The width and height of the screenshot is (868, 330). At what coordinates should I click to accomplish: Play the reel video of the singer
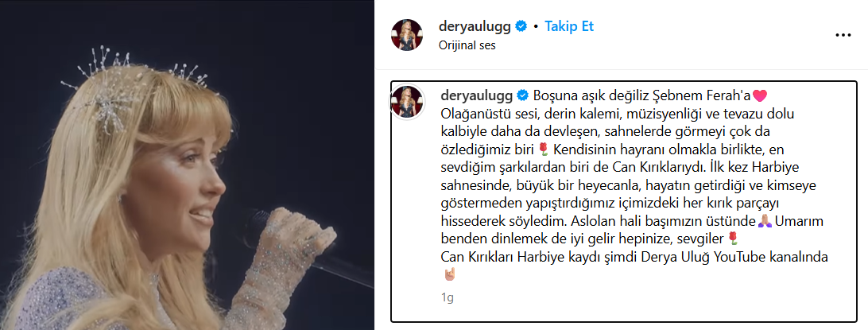point(187,165)
